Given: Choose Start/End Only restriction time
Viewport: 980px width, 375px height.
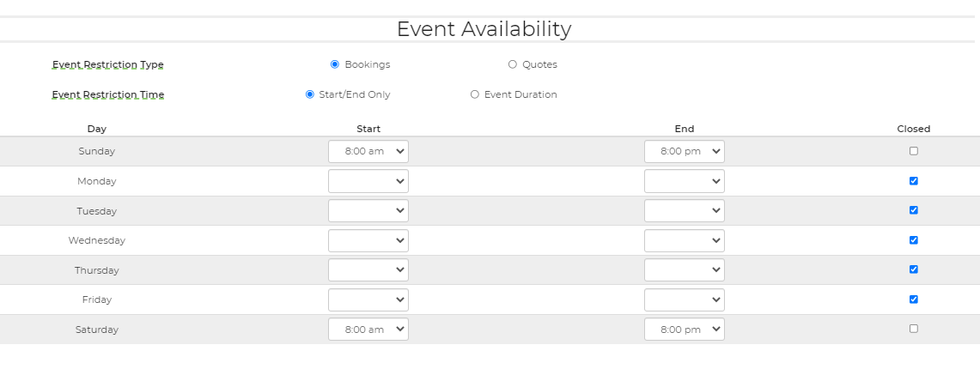Looking at the screenshot, I should click(x=310, y=94).
